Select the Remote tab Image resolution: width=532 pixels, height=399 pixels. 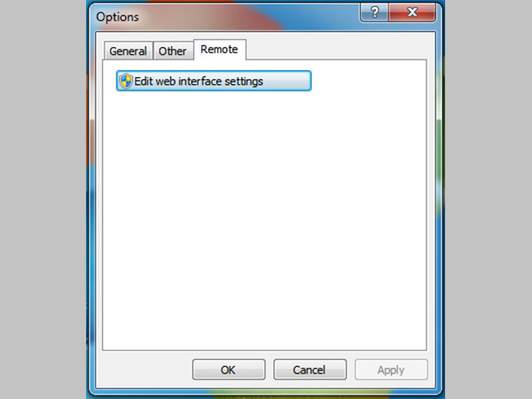click(220, 50)
